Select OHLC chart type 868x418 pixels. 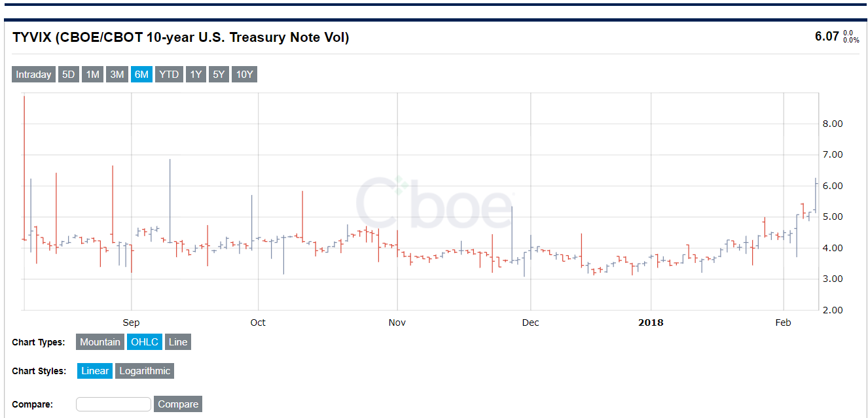point(144,342)
